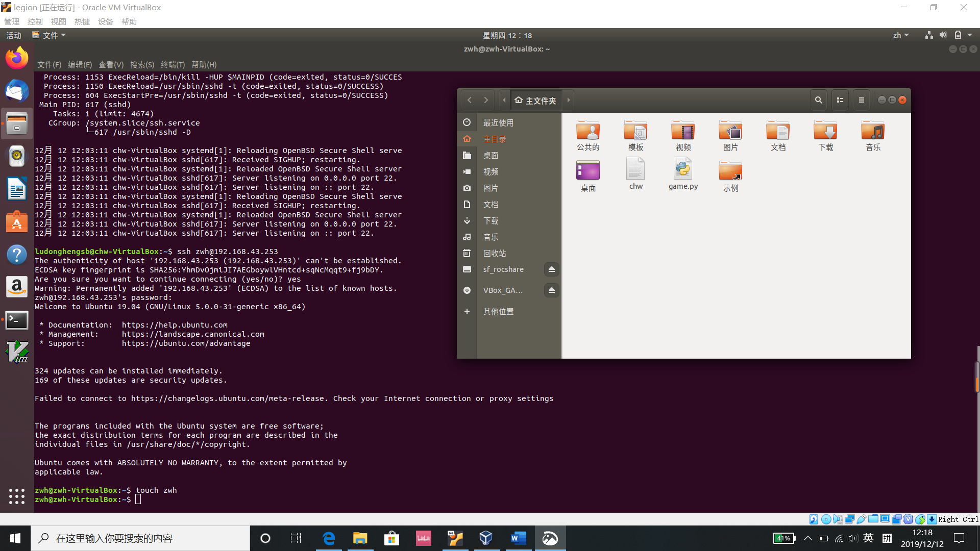980x551 pixels.
Task: Go forward in file manager
Action: click(x=485, y=100)
